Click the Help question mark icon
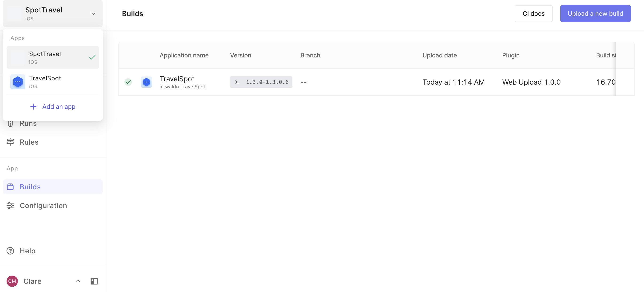 [10, 251]
